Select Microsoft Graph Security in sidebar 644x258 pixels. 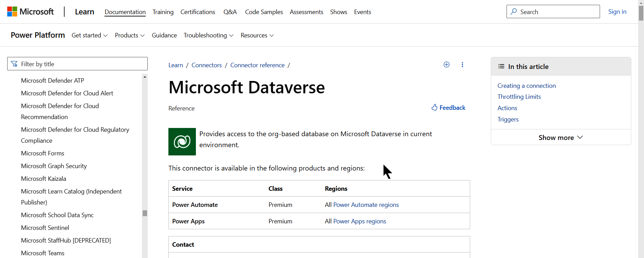[54, 166]
